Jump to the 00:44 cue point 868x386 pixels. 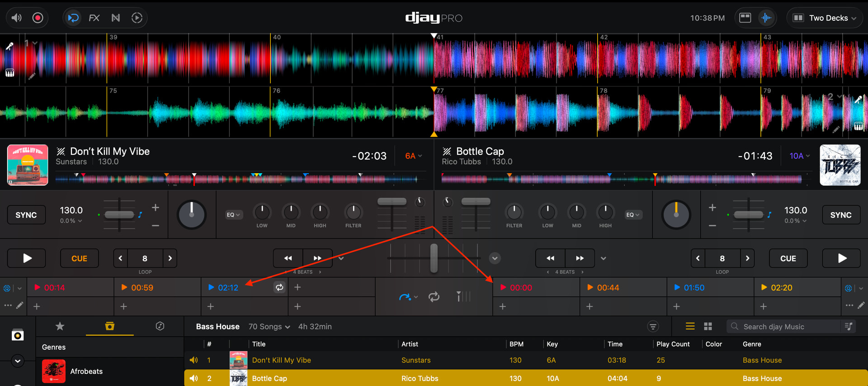pos(608,287)
